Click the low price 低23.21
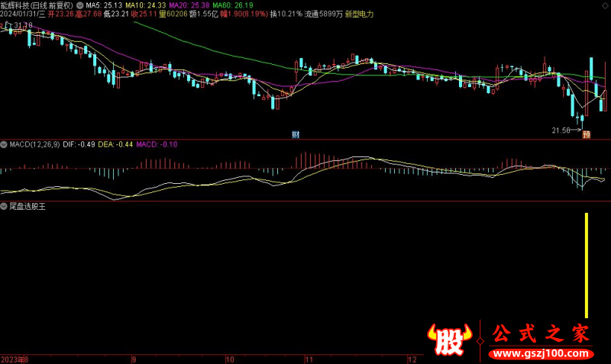611x364 pixels. 116,14
